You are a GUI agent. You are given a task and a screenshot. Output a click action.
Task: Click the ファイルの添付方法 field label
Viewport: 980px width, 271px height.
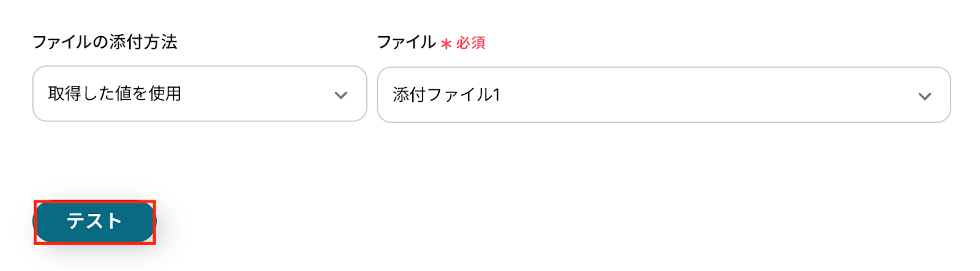tap(105, 42)
